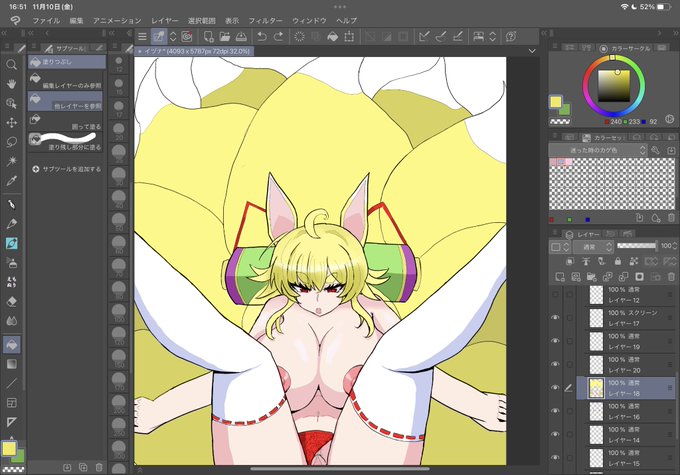This screenshot has height=475, width=680.
Task: Hide レイヤー 17 with its eye icon
Action: [x=555, y=318]
